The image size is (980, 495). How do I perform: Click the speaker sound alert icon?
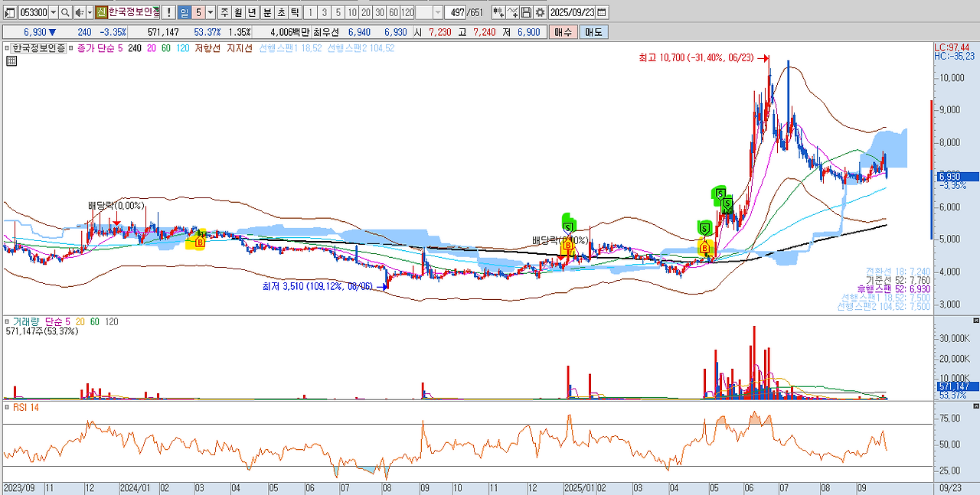[79, 12]
